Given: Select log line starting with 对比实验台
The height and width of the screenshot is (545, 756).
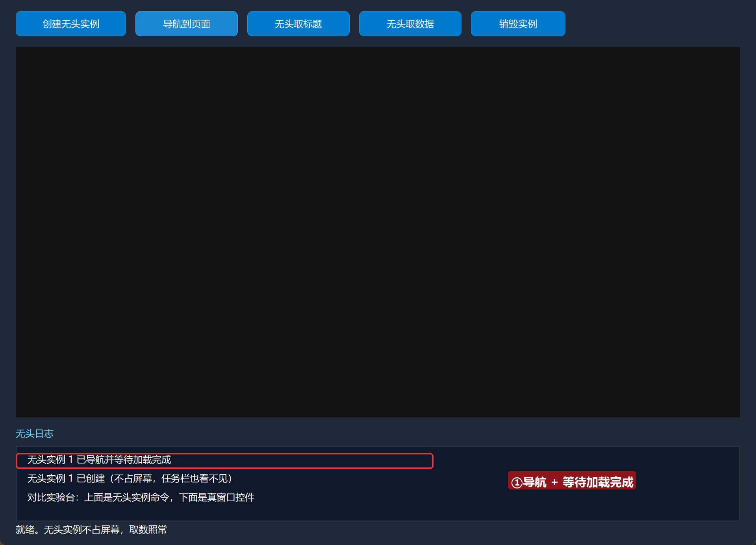Looking at the screenshot, I should (141, 497).
